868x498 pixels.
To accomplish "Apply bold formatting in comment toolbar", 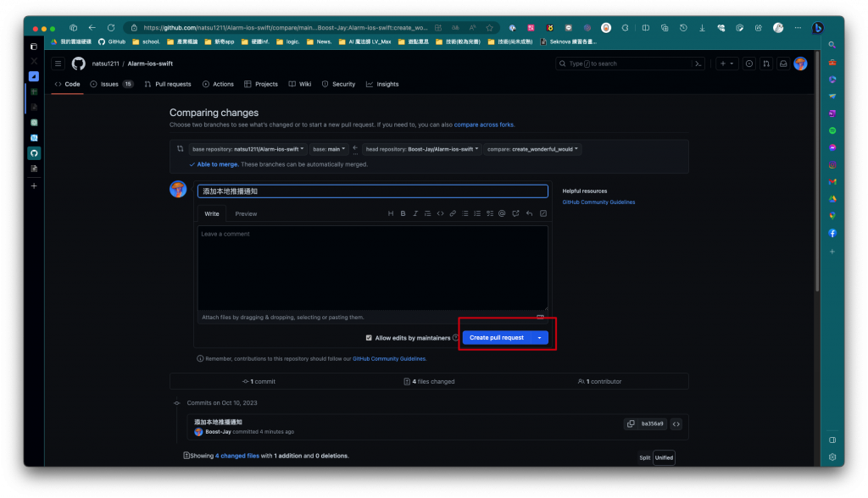I will point(403,213).
